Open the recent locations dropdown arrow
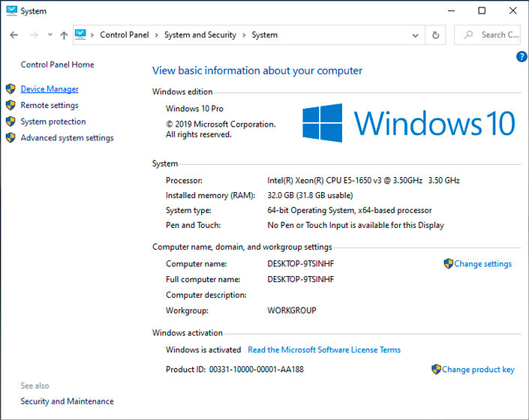The width and height of the screenshot is (529, 420). (x=50, y=34)
